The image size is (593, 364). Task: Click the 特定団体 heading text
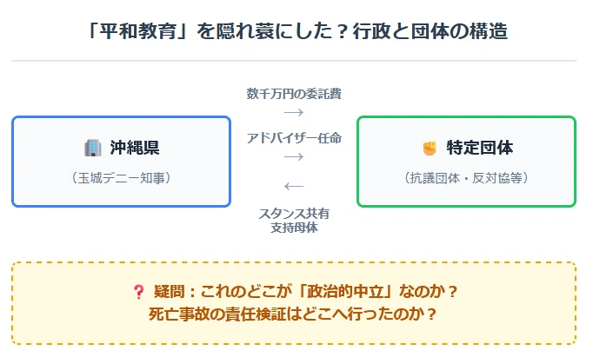click(480, 148)
